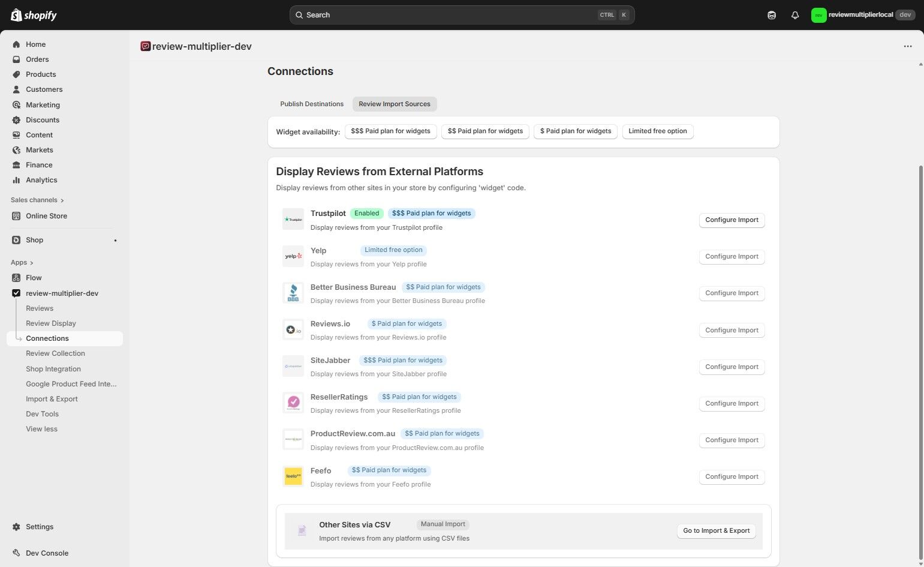Open Shop Integration page
Image resolution: width=924 pixels, height=567 pixels.
[x=53, y=369]
